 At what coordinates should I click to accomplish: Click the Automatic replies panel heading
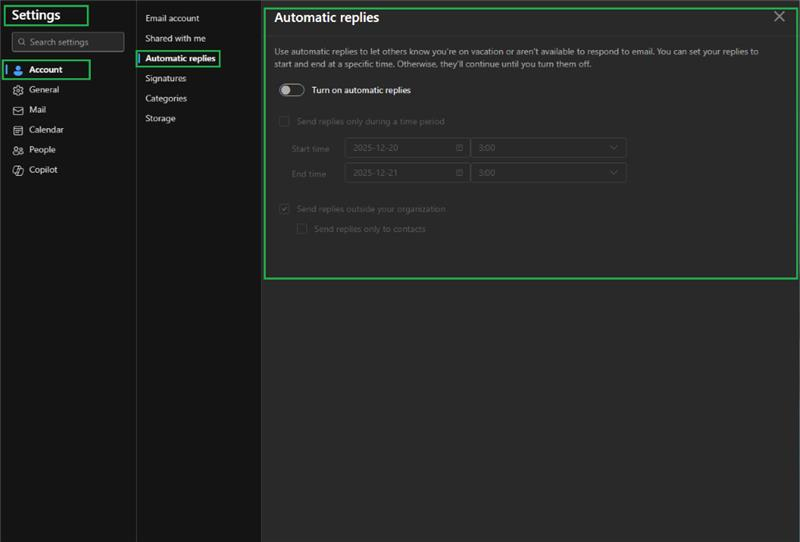[x=327, y=17]
